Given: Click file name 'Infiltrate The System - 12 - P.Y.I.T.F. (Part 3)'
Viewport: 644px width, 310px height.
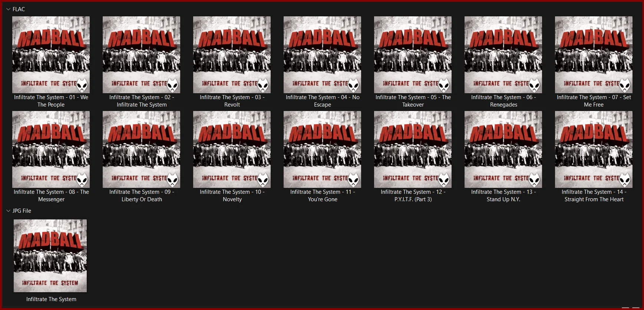Looking at the screenshot, I should coord(413,196).
